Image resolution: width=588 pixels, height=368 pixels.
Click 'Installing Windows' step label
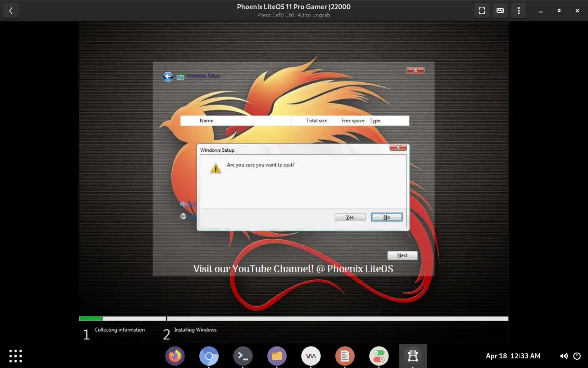pyautogui.click(x=195, y=330)
